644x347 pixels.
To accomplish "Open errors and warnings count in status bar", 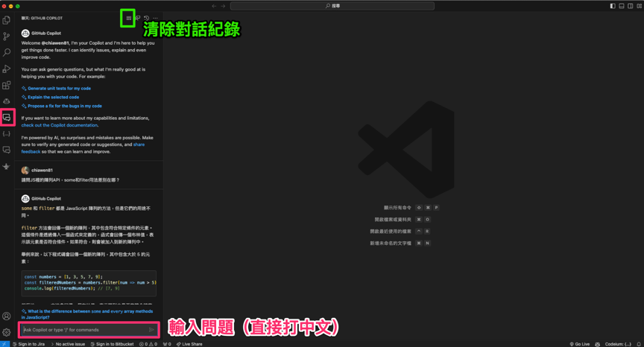I will [148, 344].
